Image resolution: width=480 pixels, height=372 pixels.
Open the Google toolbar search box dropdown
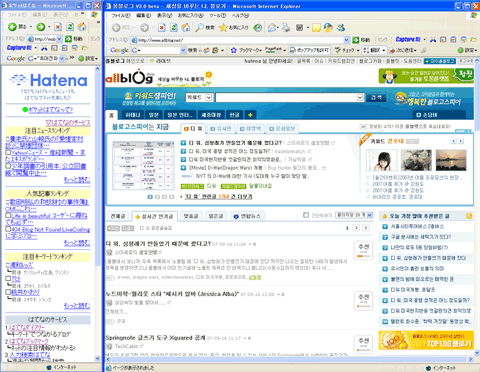[x=183, y=50]
